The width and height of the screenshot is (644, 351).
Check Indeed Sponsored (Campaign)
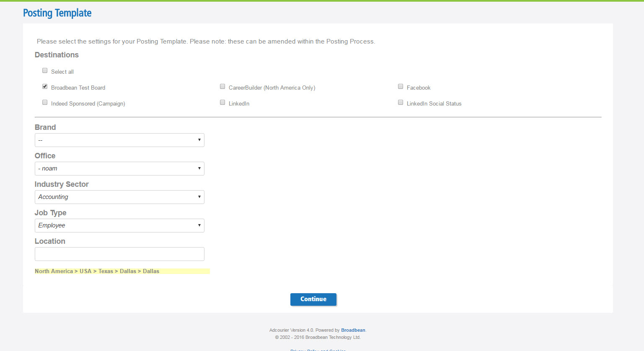[x=45, y=102]
